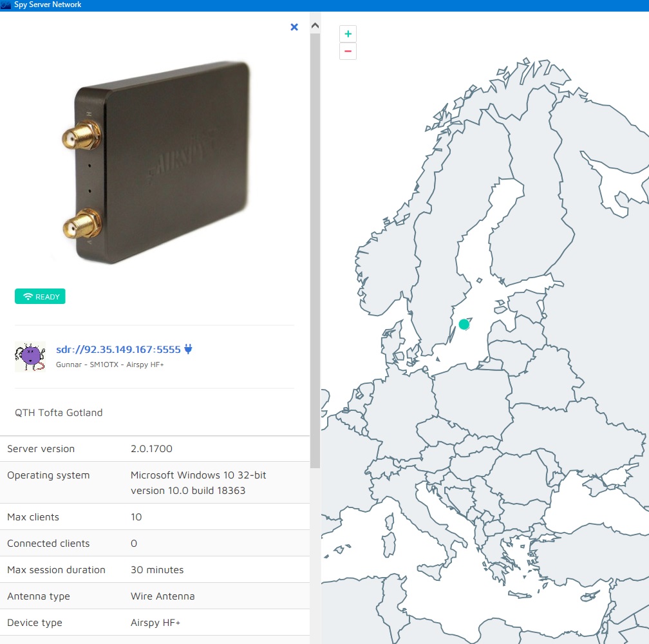Image resolution: width=649 pixels, height=644 pixels.
Task: Click the 'Spy Server Network' window title
Action: click(48, 5)
